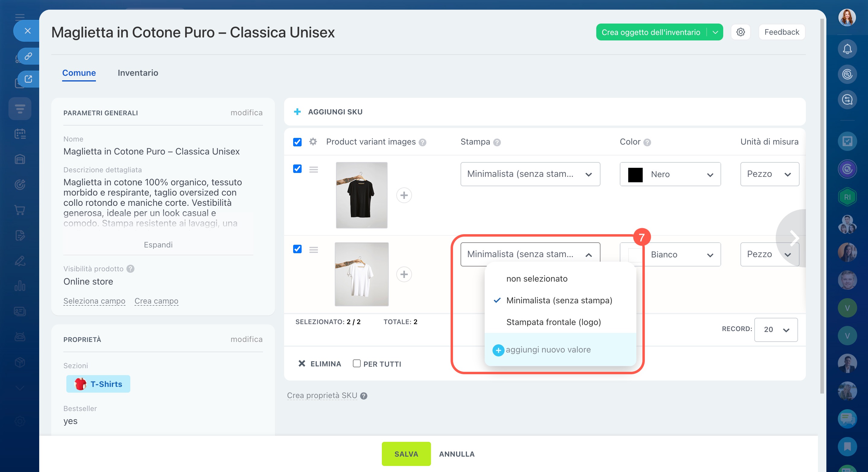Add an image to the black t-shirt variant
The width and height of the screenshot is (868, 472).
click(404, 195)
